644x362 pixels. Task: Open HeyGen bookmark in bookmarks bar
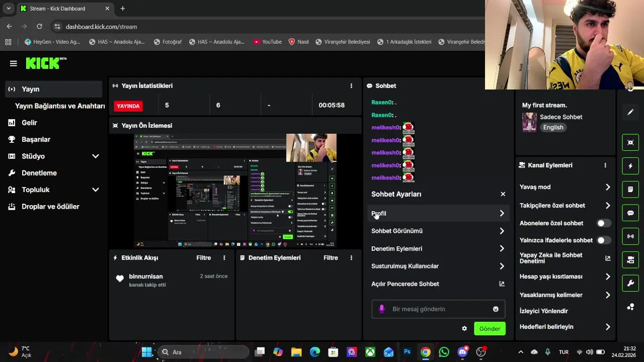tap(52, 42)
